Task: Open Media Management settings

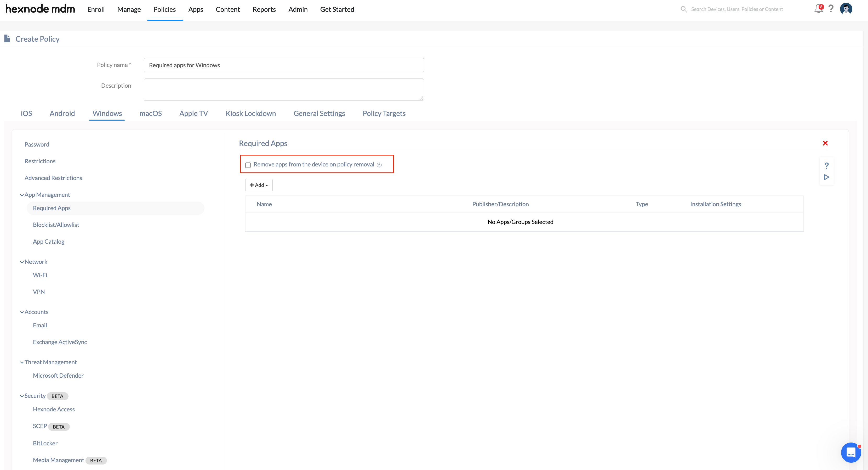Action: click(58, 460)
